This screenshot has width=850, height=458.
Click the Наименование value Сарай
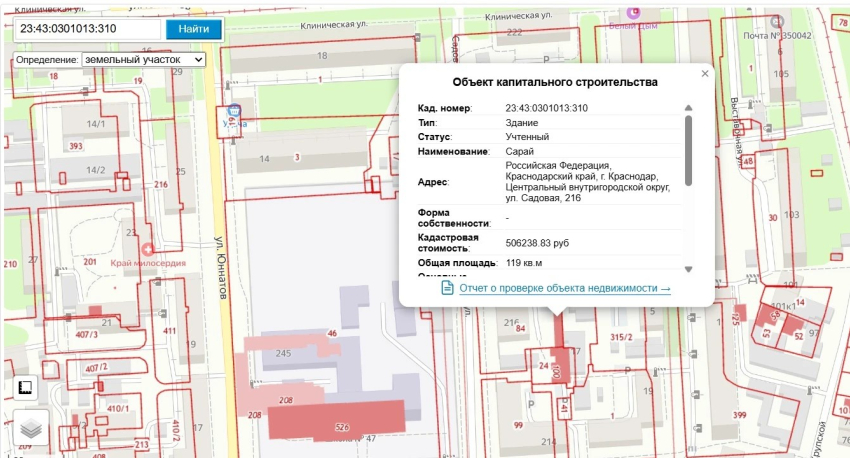coord(519,151)
